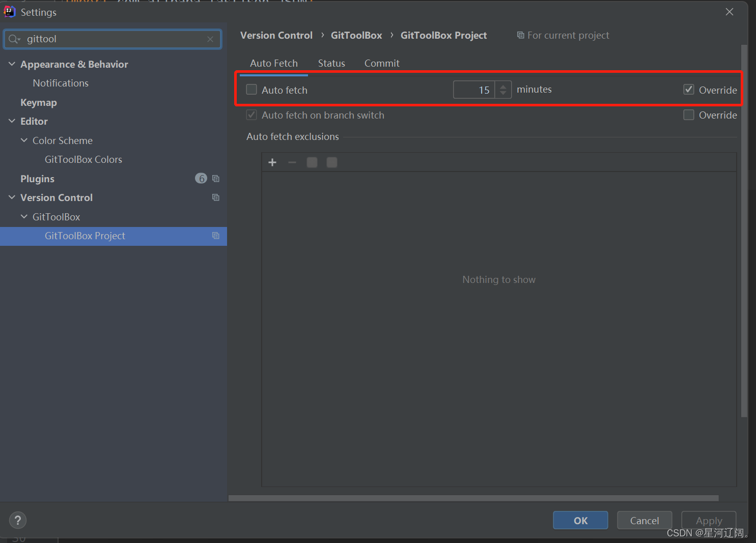Click the add exclusion plus icon
The height and width of the screenshot is (543, 756).
[272, 162]
